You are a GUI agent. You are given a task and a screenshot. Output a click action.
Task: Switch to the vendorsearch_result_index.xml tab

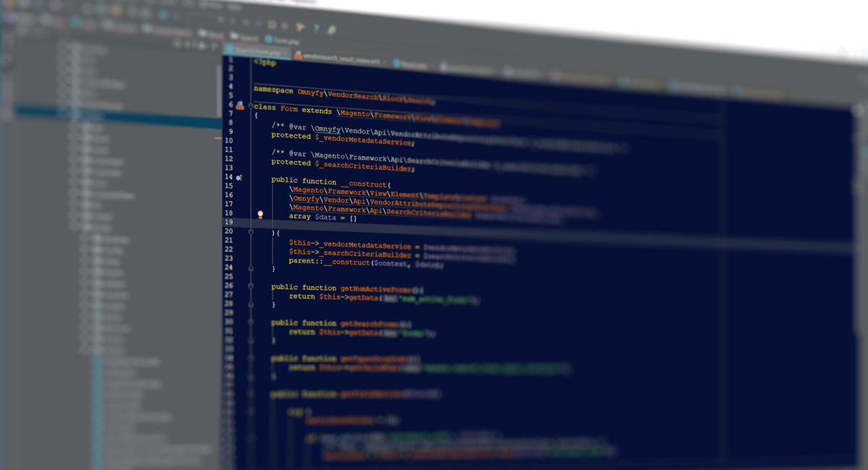[x=340, y=57]
